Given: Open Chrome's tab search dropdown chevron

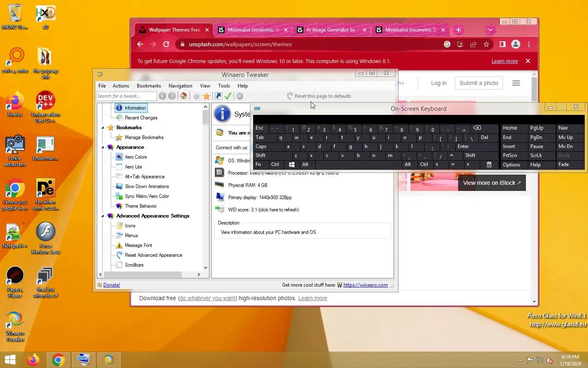Looking at the screenshot, I should [x=490, y=30].
